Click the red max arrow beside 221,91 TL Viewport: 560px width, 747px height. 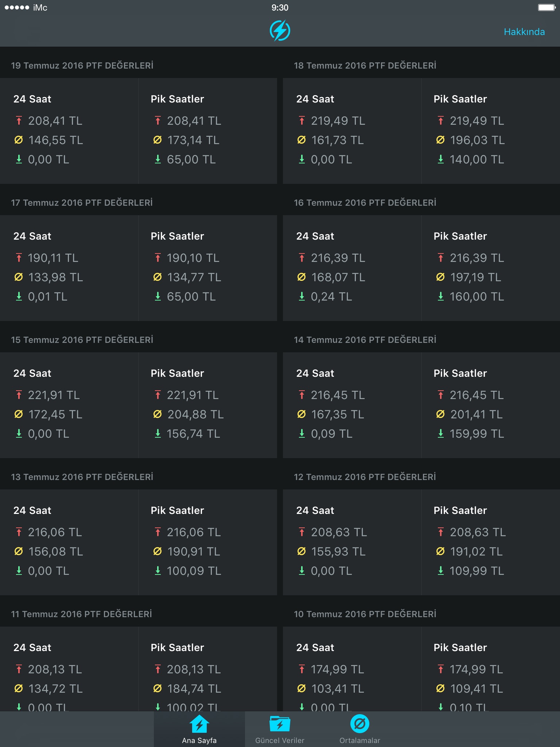point(19,395)
